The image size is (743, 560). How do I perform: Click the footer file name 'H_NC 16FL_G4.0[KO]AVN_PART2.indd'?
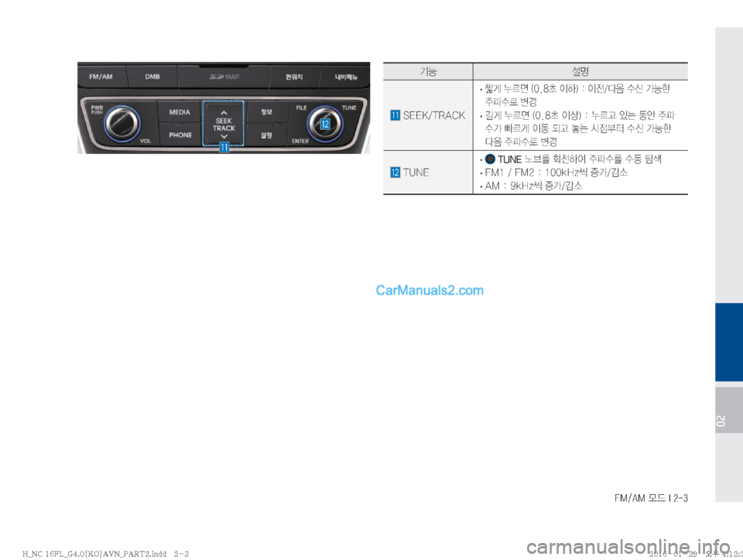pos(94,553)
